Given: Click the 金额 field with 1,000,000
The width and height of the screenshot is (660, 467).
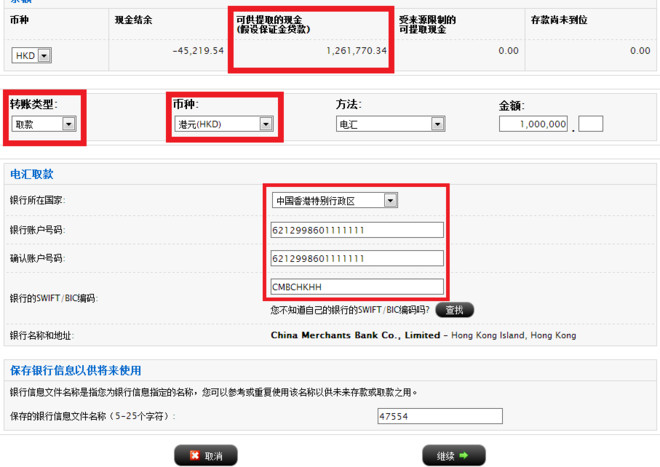Looking at the screenshot, I should point(533,124).
